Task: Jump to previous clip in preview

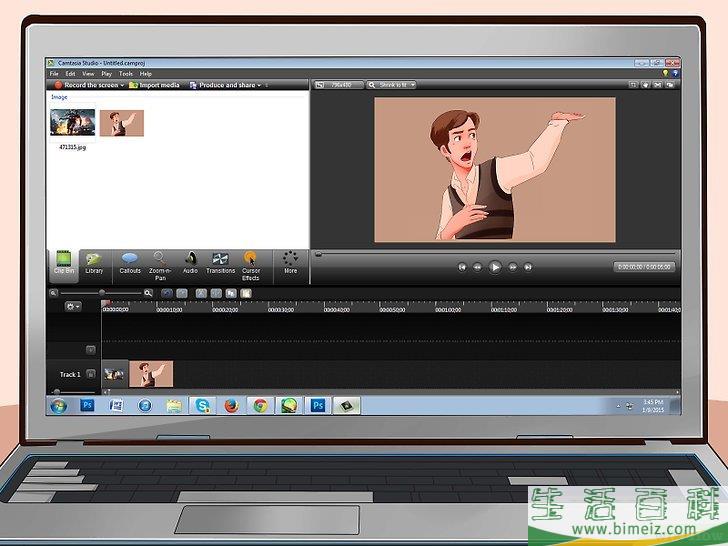Action: tap(462, 267)
